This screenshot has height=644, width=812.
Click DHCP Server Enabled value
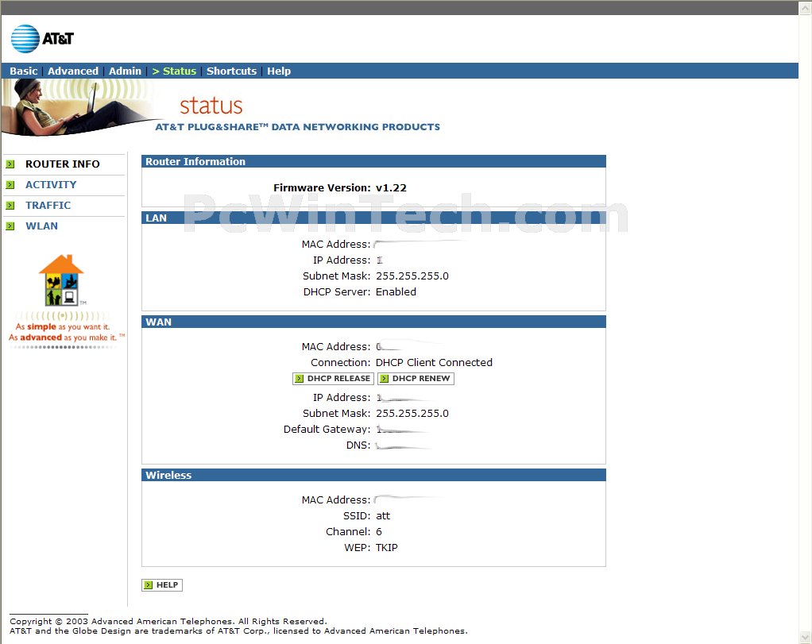[x=396, y=292]
